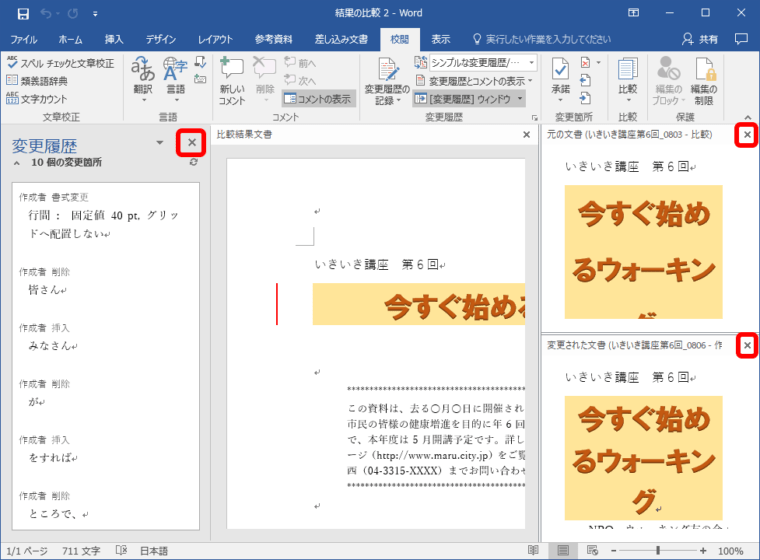Click the 1/1 ページ status bar indicator
760x560 pixels.
pyautogui.click(x=27, y=551)
